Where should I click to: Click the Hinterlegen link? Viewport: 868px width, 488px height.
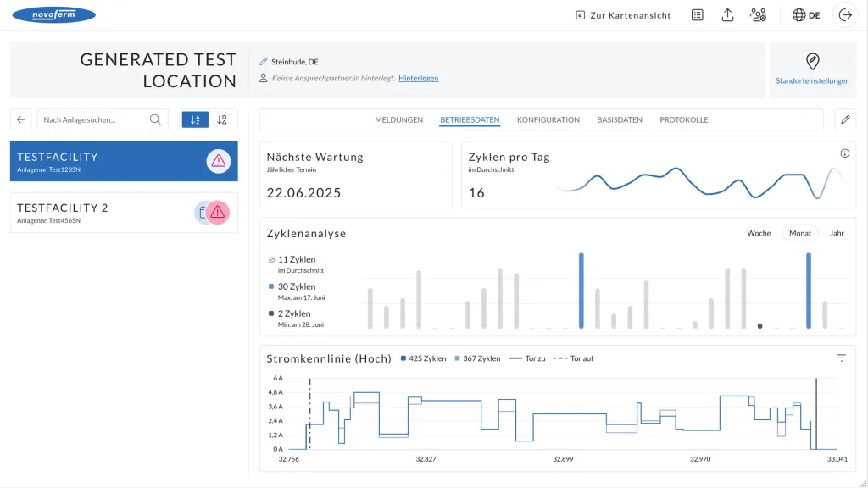click(x=418, y=78)
